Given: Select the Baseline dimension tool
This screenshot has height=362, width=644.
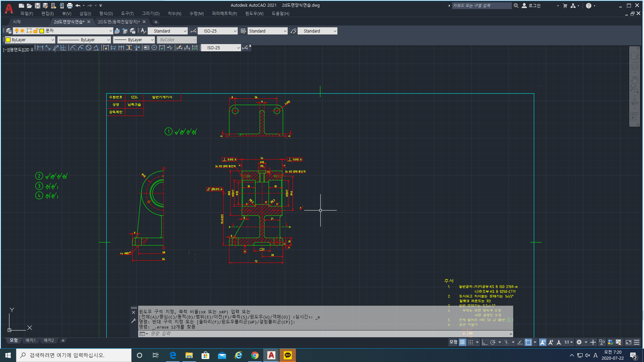Looking at the screenshot, I should click(x=113, y=48).
